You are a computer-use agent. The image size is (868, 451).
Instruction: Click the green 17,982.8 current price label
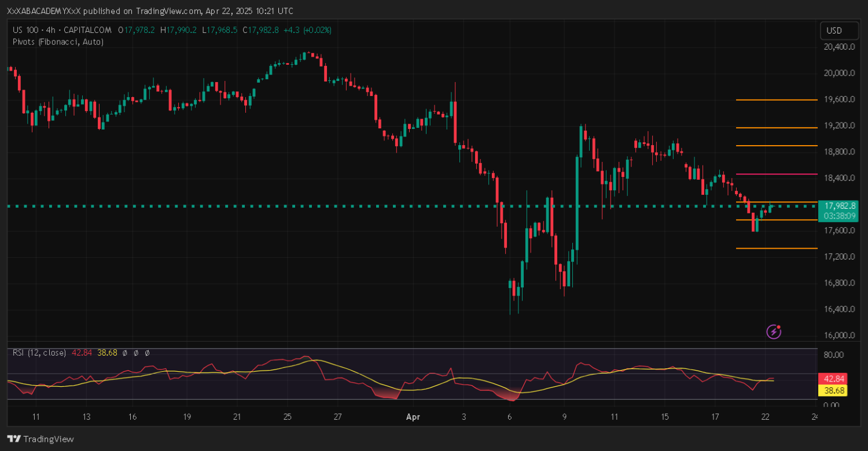click(x=840, y=206)
